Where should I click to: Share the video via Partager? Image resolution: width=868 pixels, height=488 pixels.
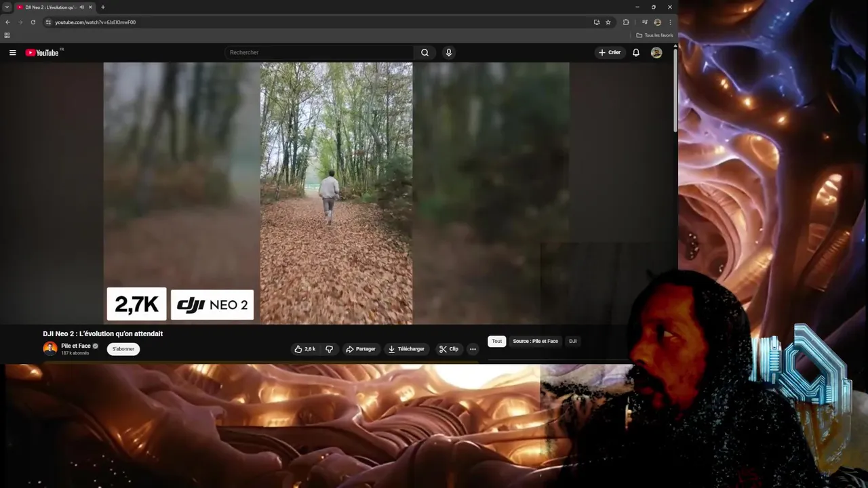coord(360,349)
